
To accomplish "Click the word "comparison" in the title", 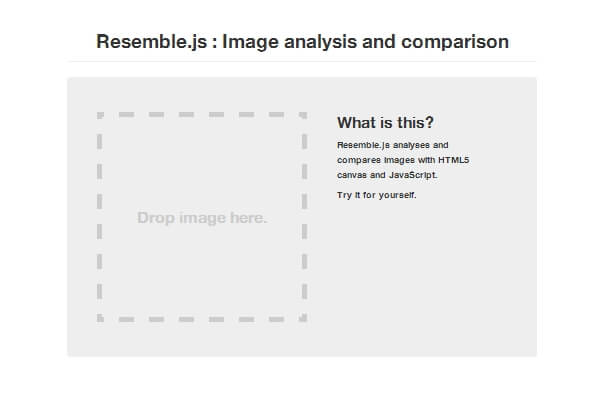I will [455, 42].
